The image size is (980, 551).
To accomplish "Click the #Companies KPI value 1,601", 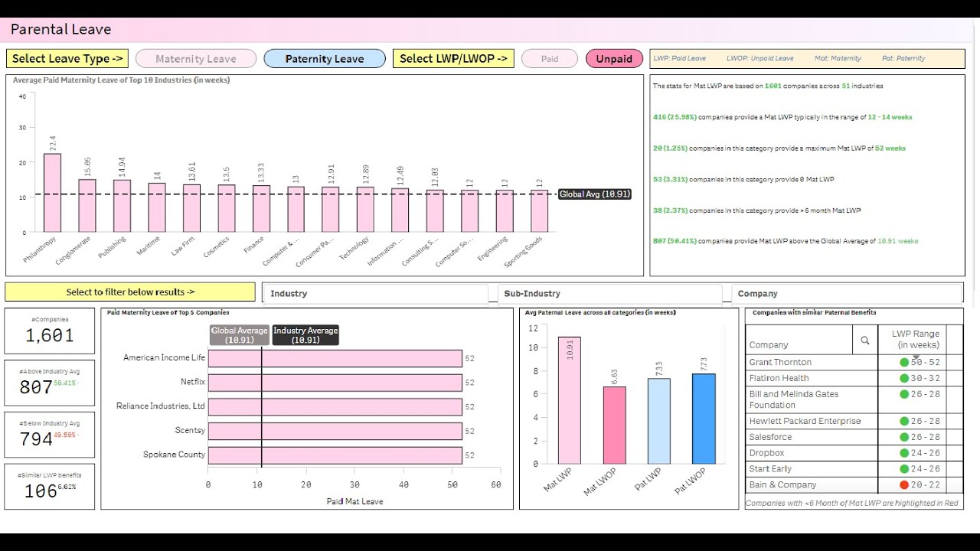I will 50,335.
